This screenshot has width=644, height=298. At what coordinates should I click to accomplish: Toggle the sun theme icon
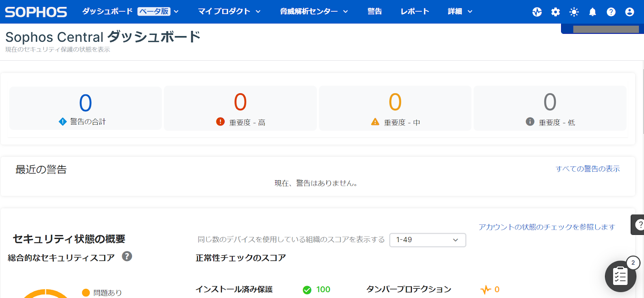[574, 12]
